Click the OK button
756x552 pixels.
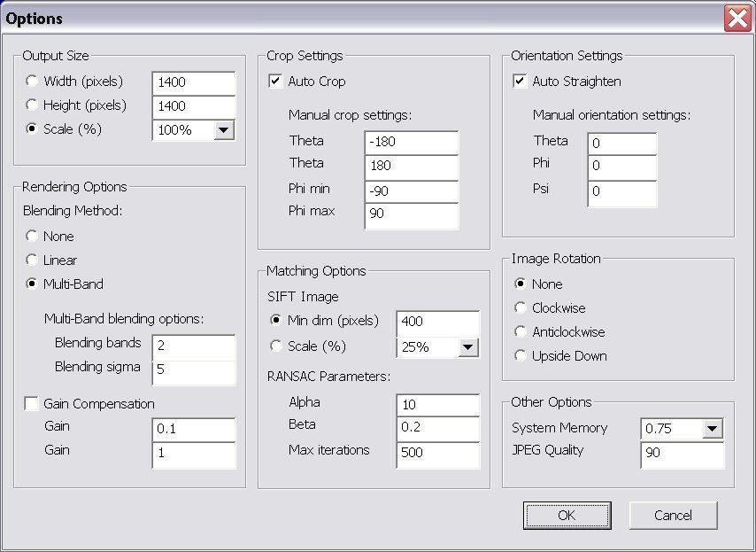567,515
